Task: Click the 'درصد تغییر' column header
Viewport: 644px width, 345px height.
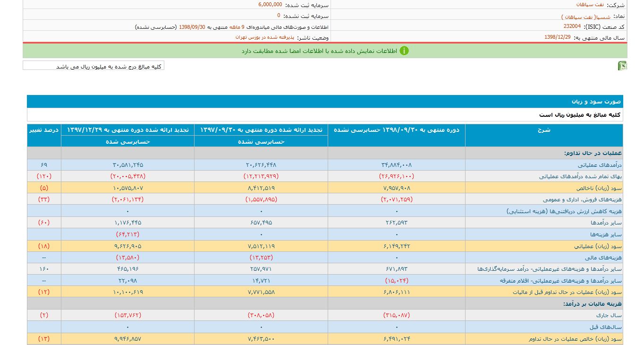Action: coord(44,129)
